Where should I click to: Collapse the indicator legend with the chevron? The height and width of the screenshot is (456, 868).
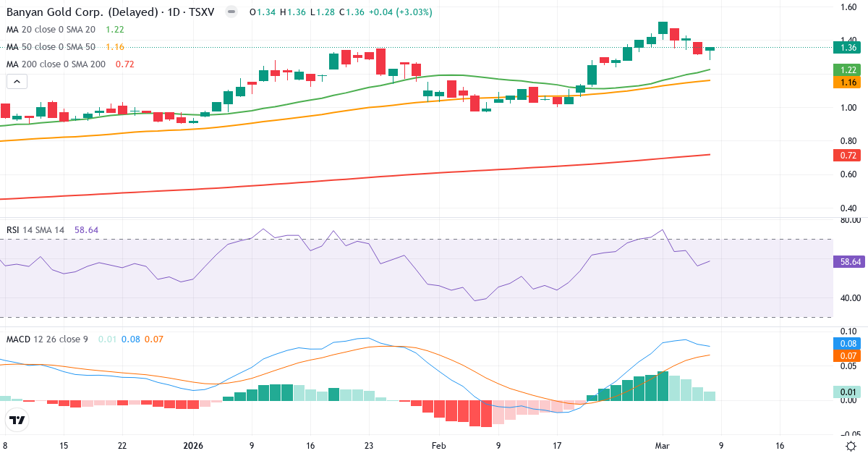pyautogui.click(x=16, y=81)
